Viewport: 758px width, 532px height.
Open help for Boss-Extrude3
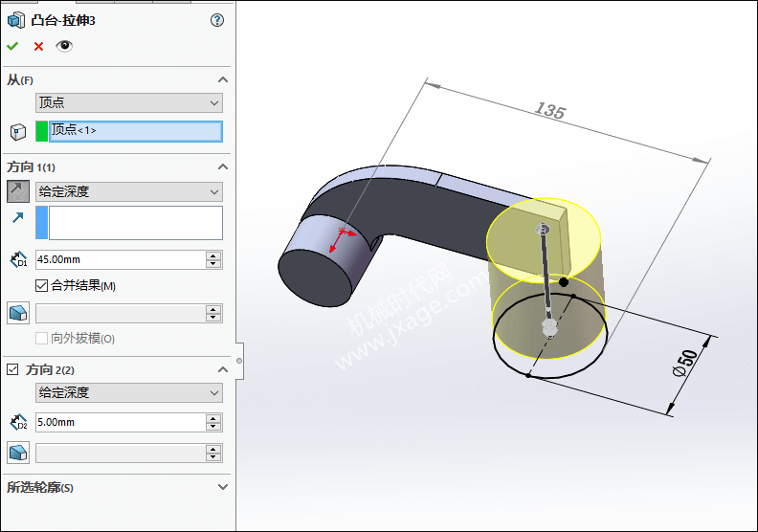[x=217, y=20]
